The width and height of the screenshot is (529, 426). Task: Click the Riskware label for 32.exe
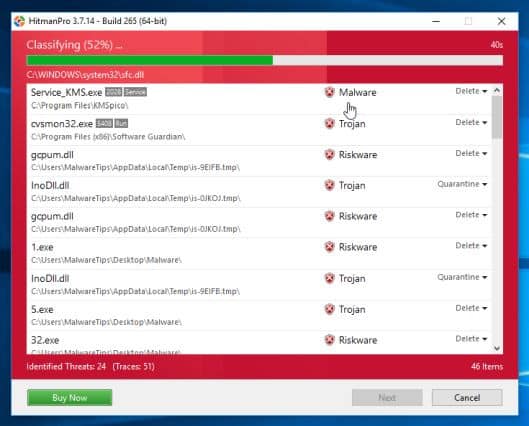coord(358,340)
